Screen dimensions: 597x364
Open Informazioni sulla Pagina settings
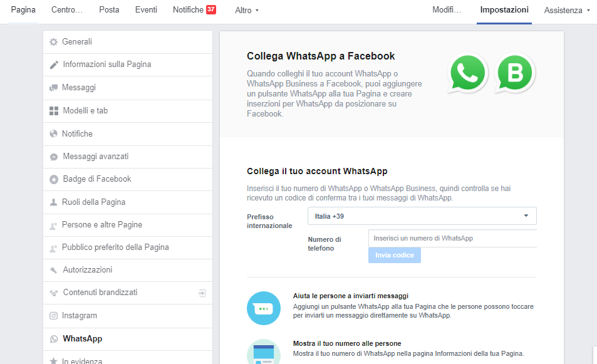tap(128, 65)
